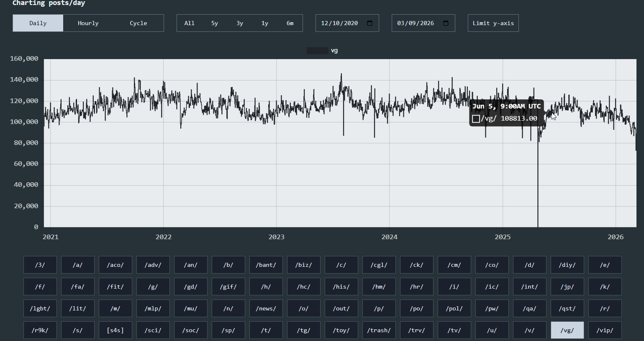Click the /toy/ board button
The width and height of the screenshot is (644, 341).
click(x=341, y=330)
